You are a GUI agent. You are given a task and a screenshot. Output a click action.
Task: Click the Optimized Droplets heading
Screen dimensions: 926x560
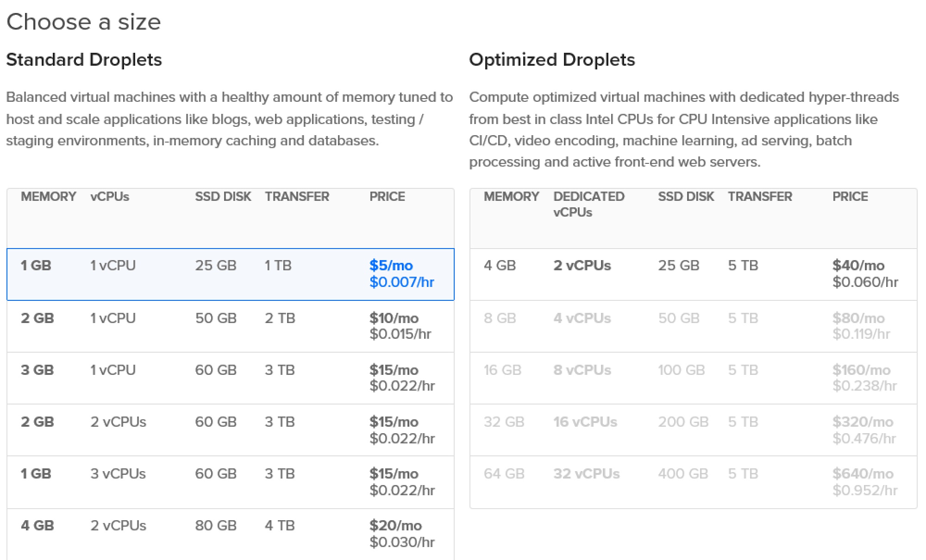coord(552,60)
